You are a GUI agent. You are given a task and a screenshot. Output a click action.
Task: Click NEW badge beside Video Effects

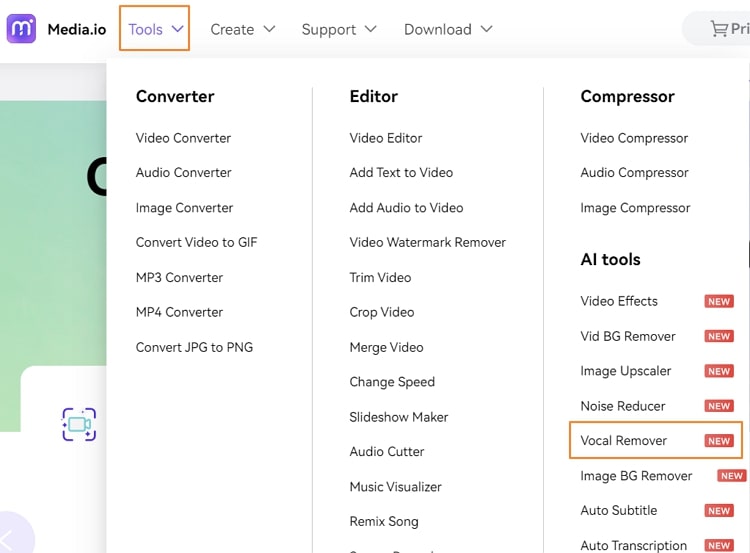[719, 301]
